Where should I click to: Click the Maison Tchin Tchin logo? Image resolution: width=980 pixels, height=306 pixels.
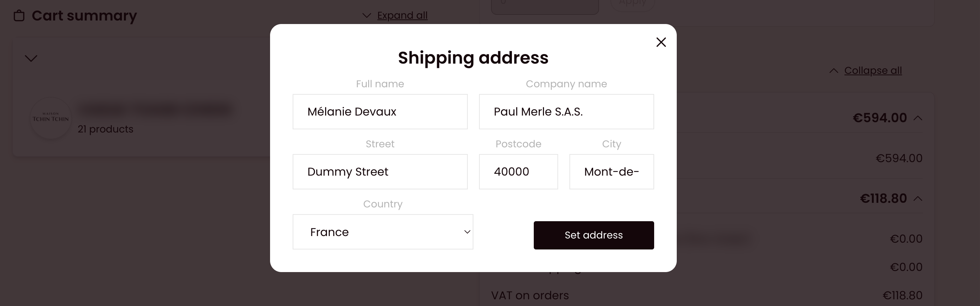pos(50,118)
